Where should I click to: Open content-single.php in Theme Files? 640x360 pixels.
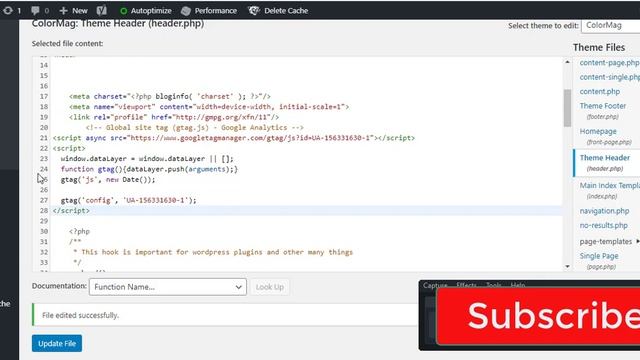point(609,77)
